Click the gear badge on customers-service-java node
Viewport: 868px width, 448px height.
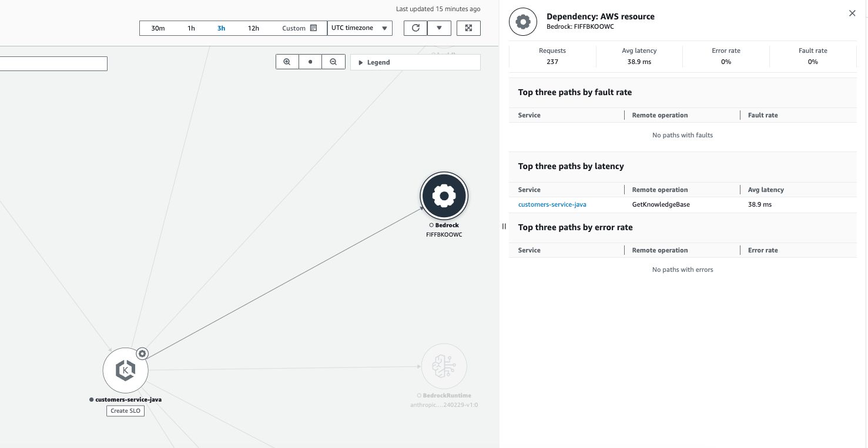tap(142, 353)
